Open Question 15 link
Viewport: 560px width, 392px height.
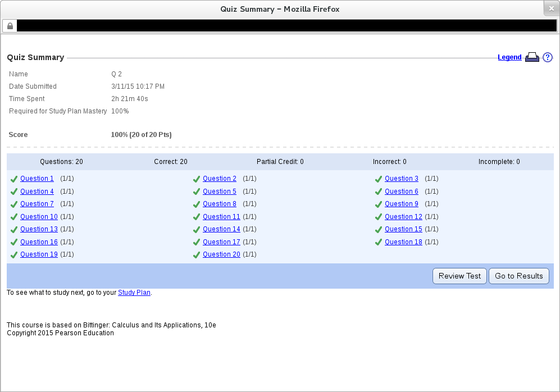tap(403, 229)
